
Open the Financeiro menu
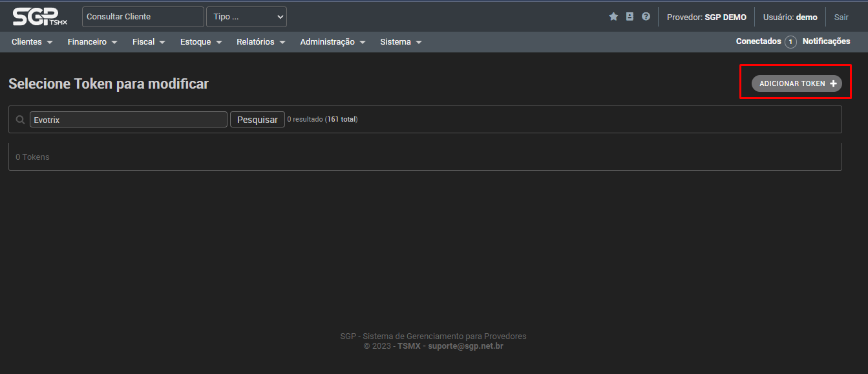point(92,42)
